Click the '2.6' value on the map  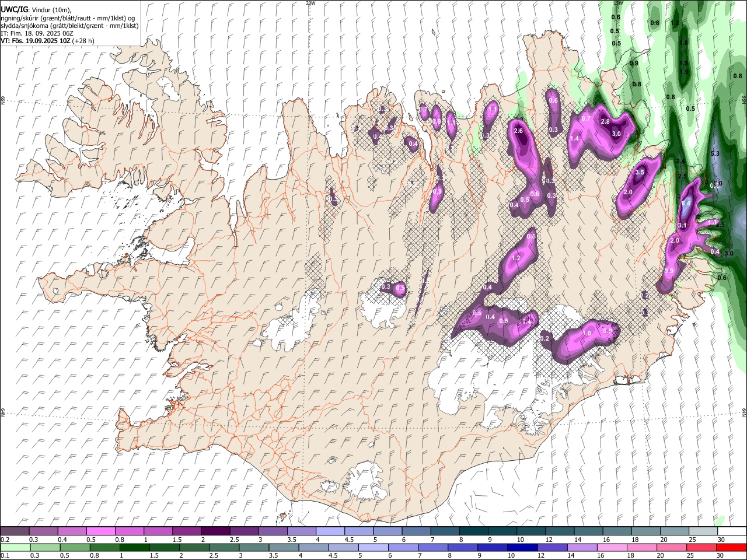[518, 131]
